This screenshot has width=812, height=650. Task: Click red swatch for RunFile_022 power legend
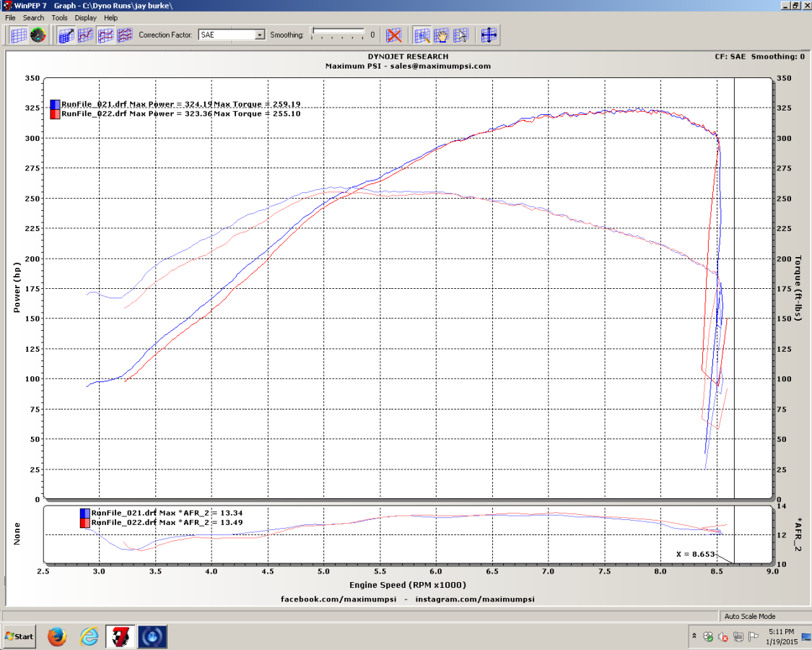coord(56,114)
